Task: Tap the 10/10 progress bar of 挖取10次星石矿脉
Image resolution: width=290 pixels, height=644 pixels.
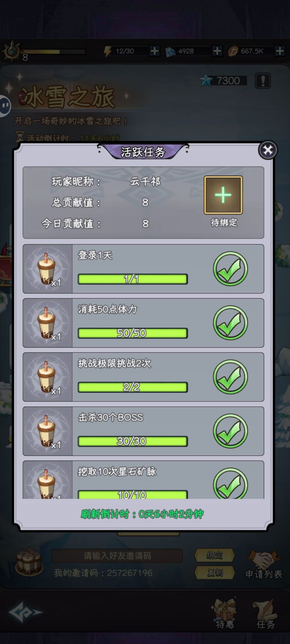Action: tap(133, 494)
